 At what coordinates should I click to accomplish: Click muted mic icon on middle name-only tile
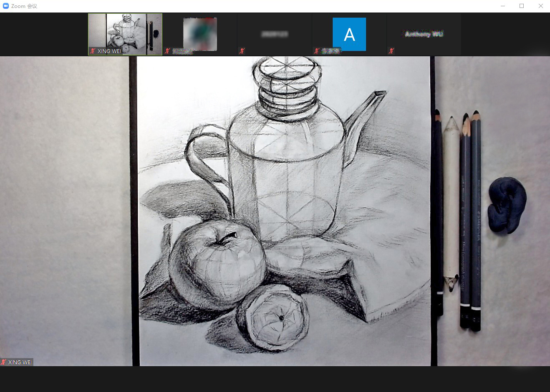242,51
